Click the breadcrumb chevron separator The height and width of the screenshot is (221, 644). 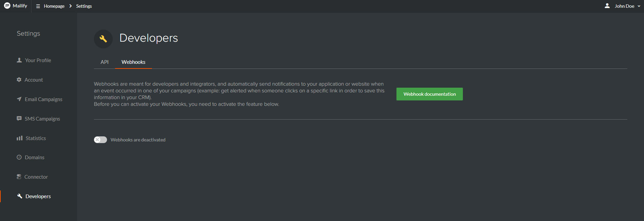pyautogui.click(x=70, y=6)
